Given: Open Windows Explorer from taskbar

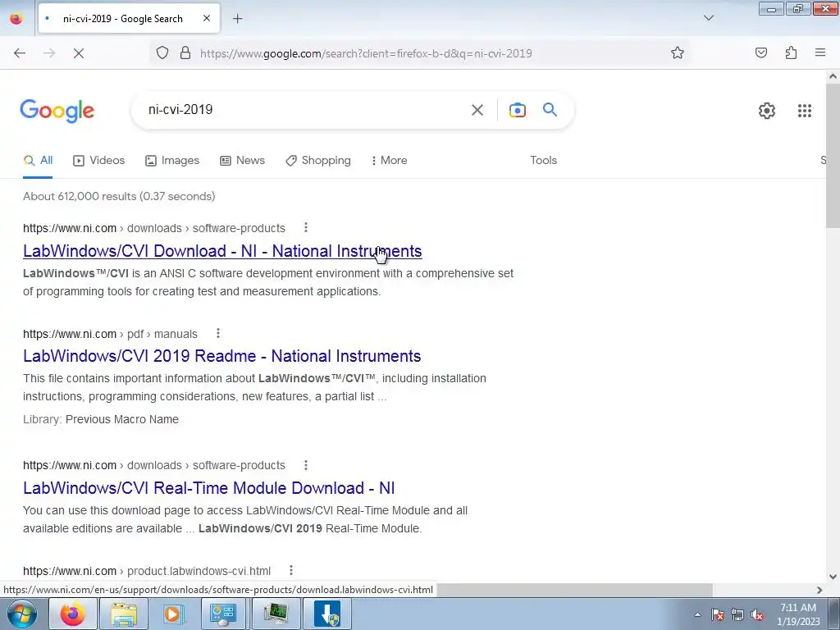Looking at the screenshot, I should (124, 614).
